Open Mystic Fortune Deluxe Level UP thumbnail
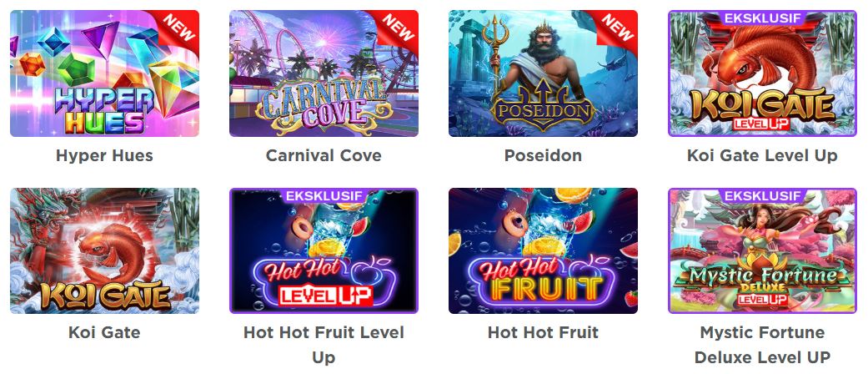 click(x=762, y=251)
